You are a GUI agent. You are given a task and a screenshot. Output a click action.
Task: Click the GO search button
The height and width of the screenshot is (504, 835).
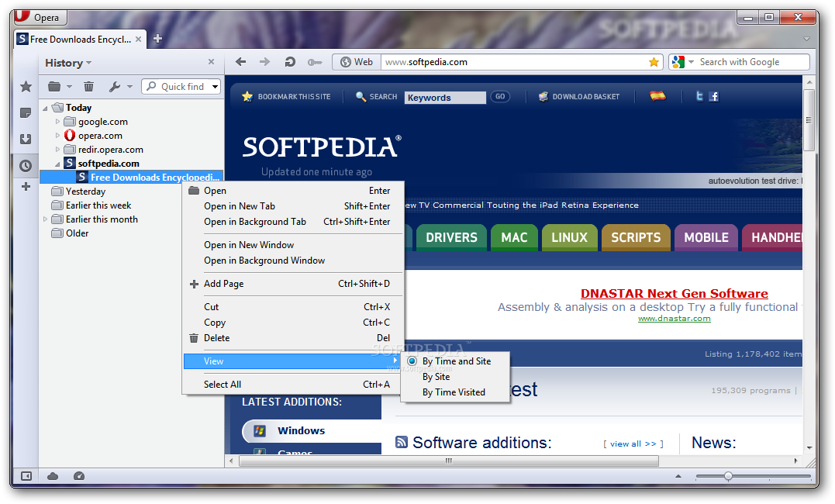coord(500,96)
